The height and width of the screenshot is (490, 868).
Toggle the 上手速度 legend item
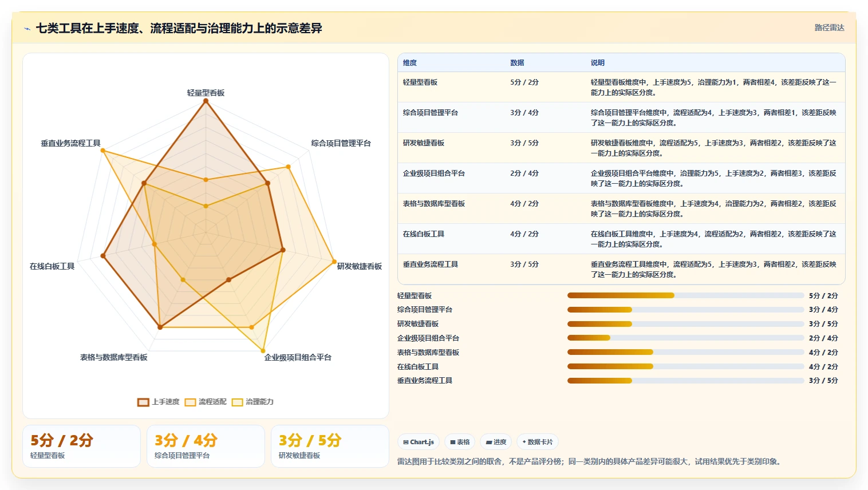[x=159, y=402]
